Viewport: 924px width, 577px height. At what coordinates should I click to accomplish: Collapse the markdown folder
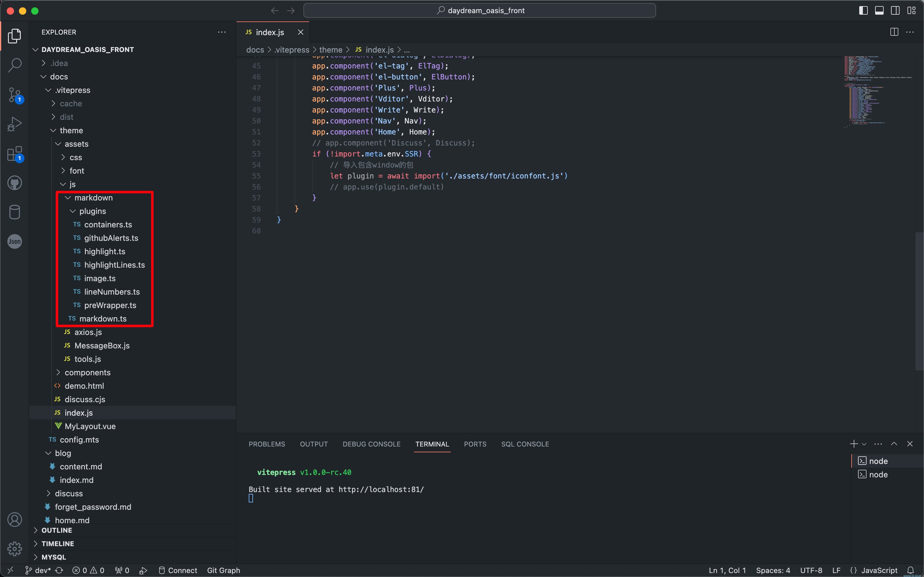coord(132,197)
